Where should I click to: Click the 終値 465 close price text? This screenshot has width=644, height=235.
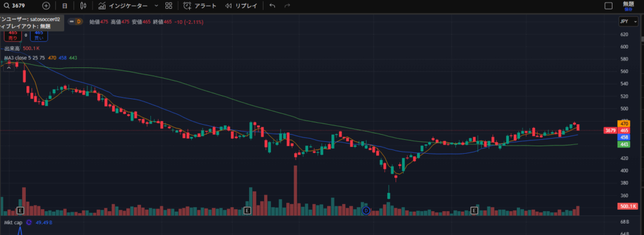(x=162, y=21)
